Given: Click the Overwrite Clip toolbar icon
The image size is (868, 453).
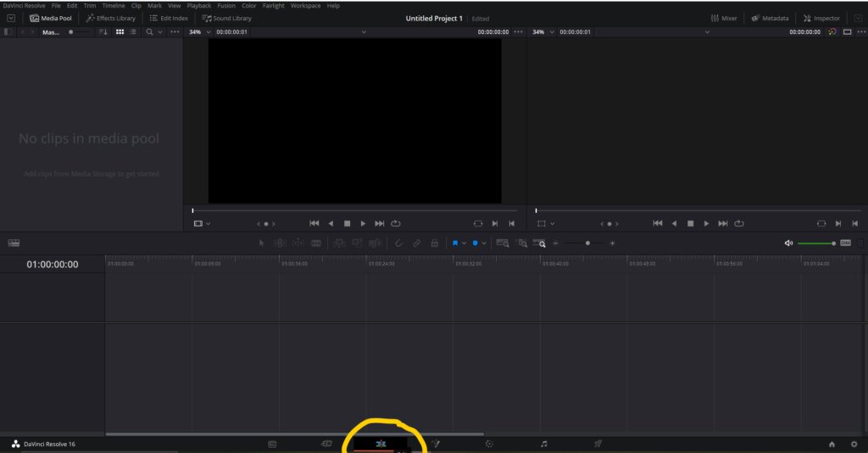Looking at the screenshot, I should click(357, 243).
